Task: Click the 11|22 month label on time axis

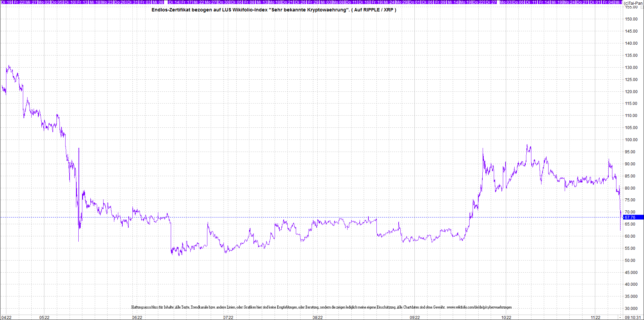Action: click(595, 317)
